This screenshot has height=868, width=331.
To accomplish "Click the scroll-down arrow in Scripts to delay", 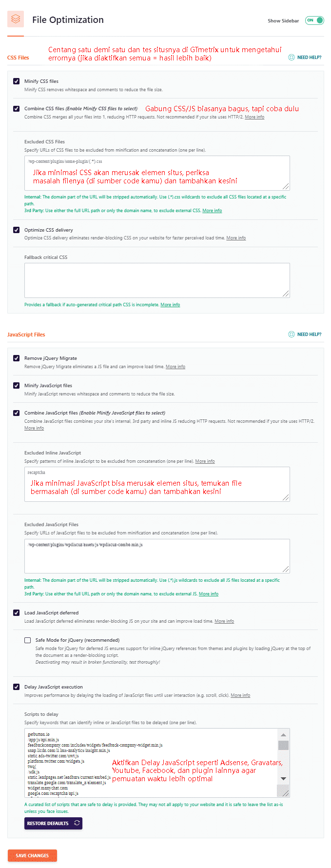I will 283,779.
